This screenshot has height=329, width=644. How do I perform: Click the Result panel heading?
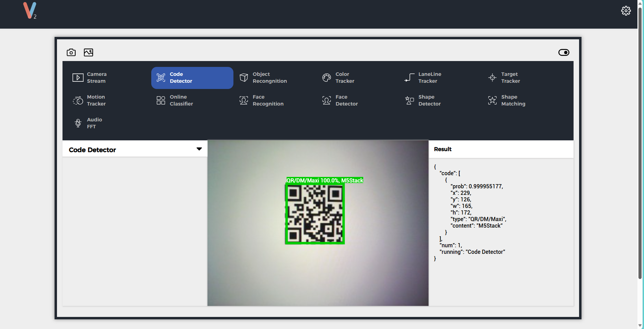(x=443, y=149)
